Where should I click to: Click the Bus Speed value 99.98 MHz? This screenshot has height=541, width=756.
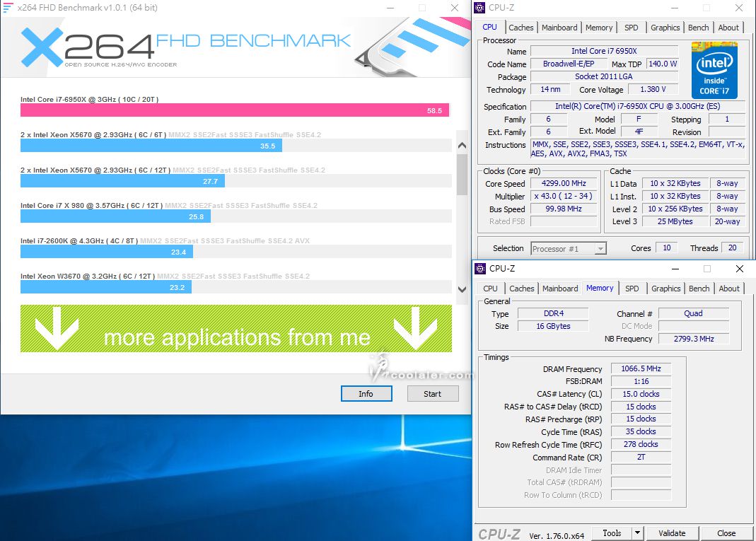coord(564,209)
